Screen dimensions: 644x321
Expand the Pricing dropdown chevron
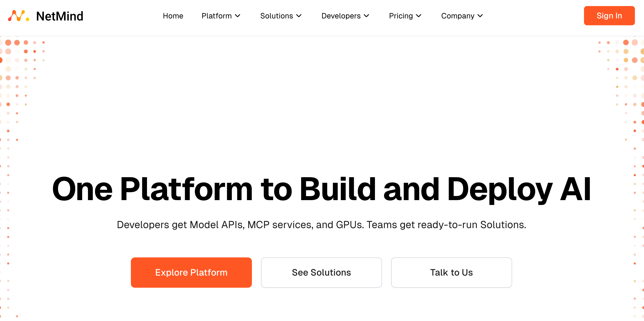tap(419, 16)
